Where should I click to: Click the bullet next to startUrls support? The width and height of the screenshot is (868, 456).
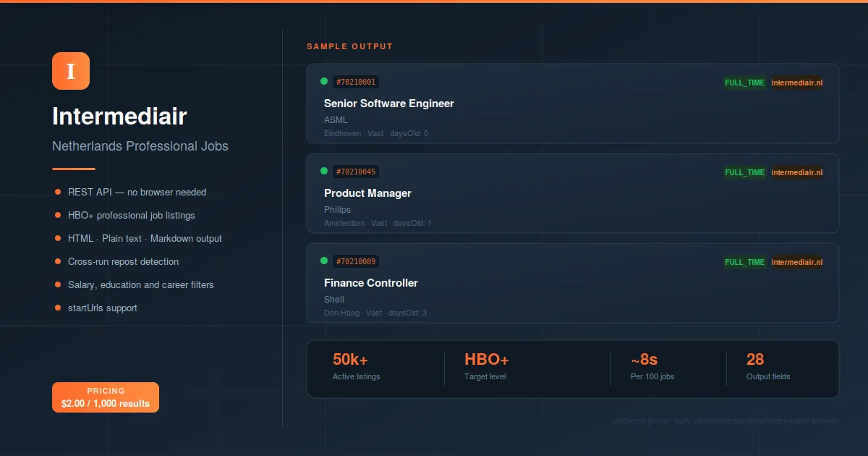[x=58, y=308]
